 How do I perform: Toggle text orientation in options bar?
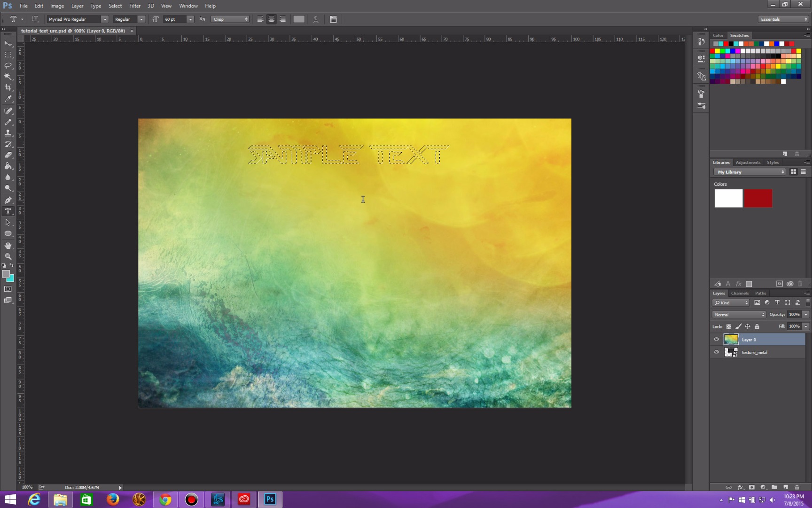click(x=35, y=19)
